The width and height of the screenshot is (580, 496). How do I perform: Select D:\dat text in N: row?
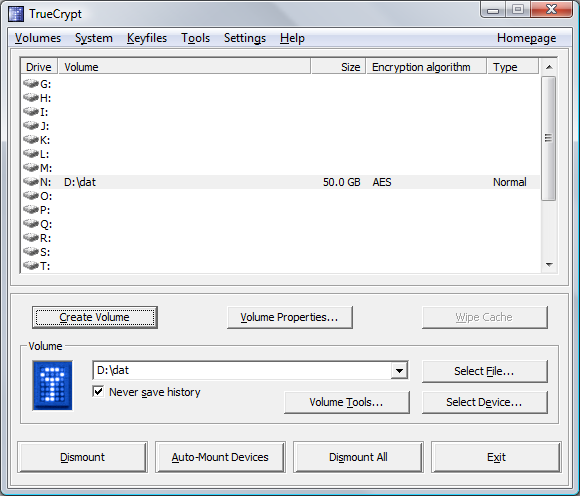pyautogui.click(x=80, y=182)
